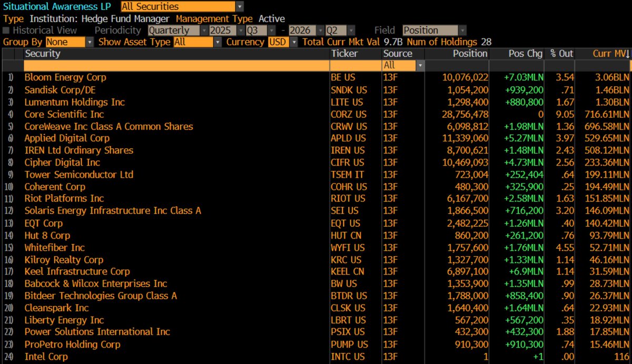Click the CRWV US ticker

click(349, 126)
